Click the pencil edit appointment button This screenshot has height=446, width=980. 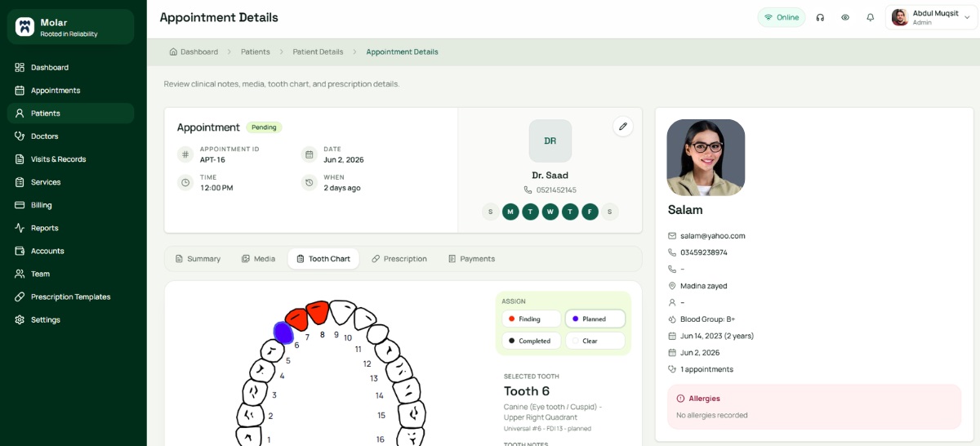point(623,126)
